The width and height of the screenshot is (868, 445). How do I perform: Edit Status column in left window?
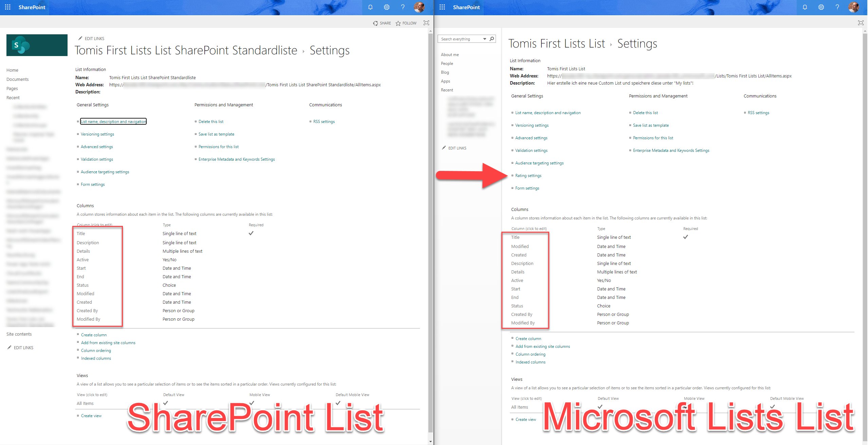click(x=82, y=285)
